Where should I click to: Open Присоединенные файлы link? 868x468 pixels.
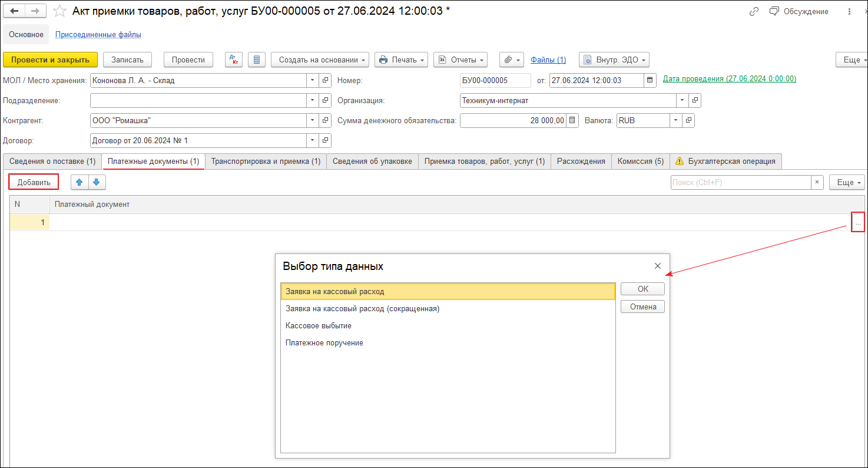[x=98, y=35]
